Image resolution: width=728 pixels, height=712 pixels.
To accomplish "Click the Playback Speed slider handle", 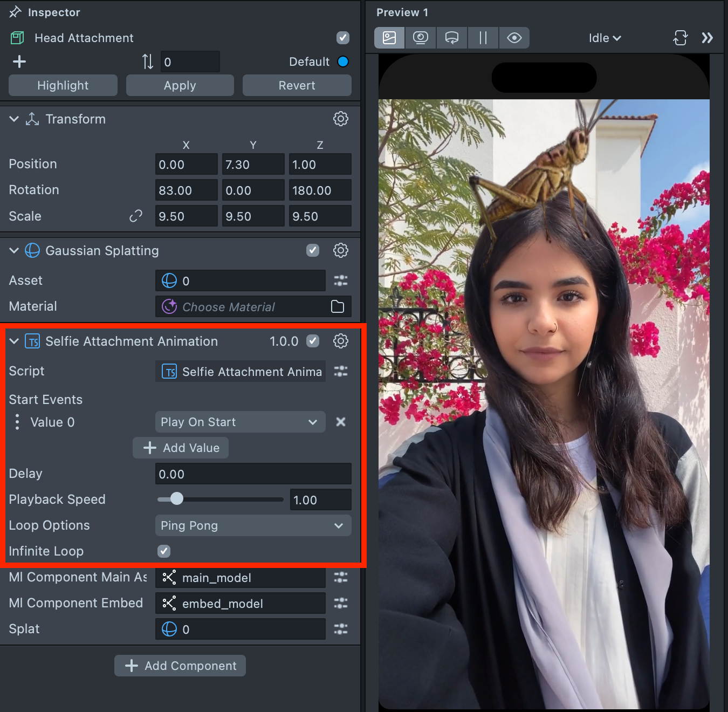I will coord(176,499).
